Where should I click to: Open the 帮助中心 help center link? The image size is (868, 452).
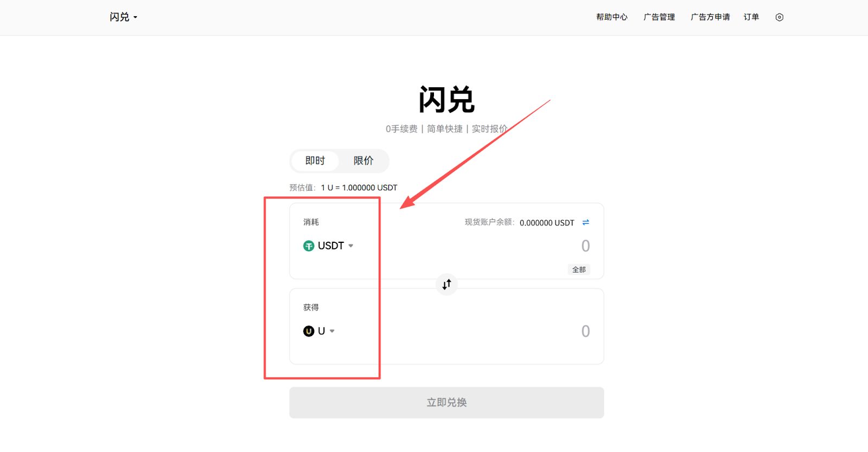tap(611, 17)
